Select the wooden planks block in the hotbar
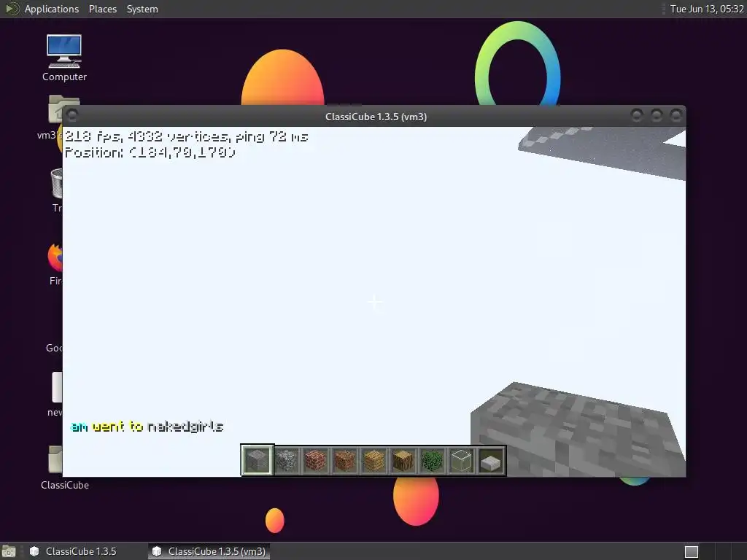 point(374,461)
